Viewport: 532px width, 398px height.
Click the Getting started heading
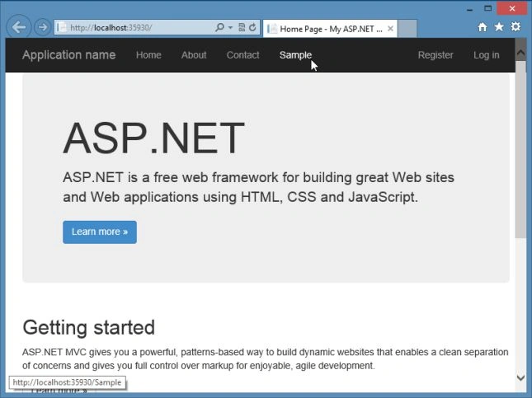click(88, 327)
